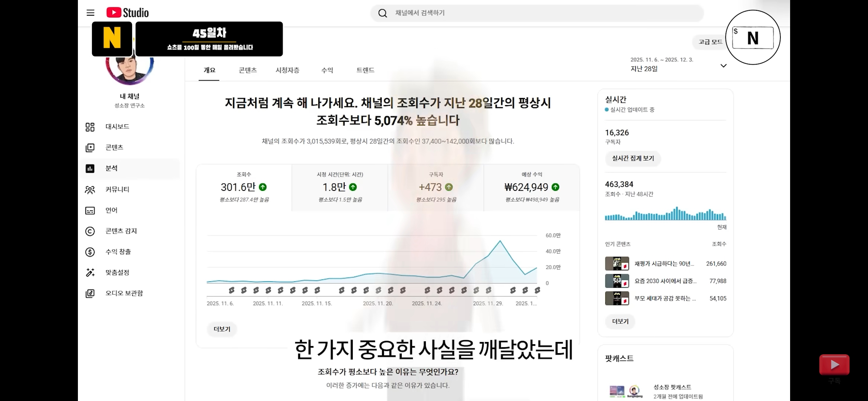Select the 분석 analytics icon
This screenshot has height=401, width=868.
coord(90,169)
